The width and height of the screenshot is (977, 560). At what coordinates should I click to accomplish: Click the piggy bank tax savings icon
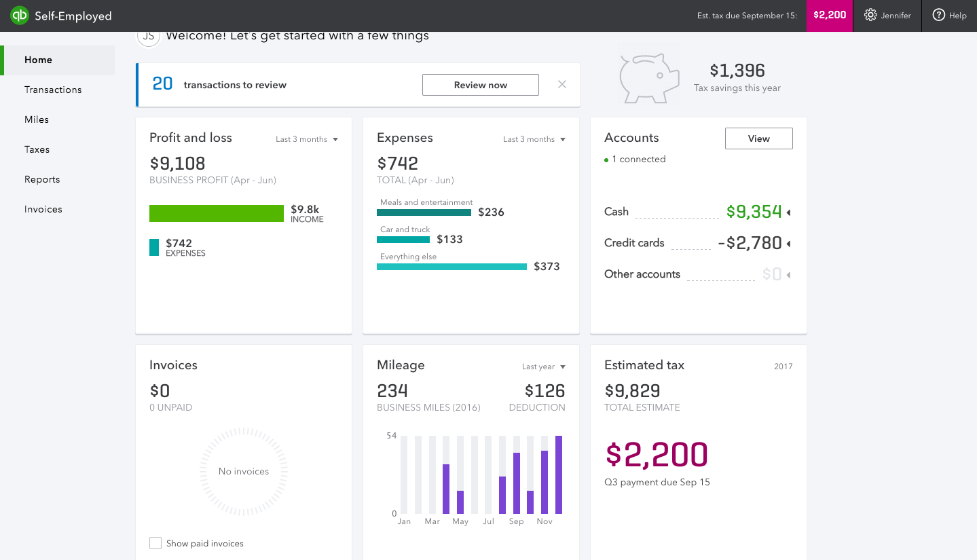(649, 78)
